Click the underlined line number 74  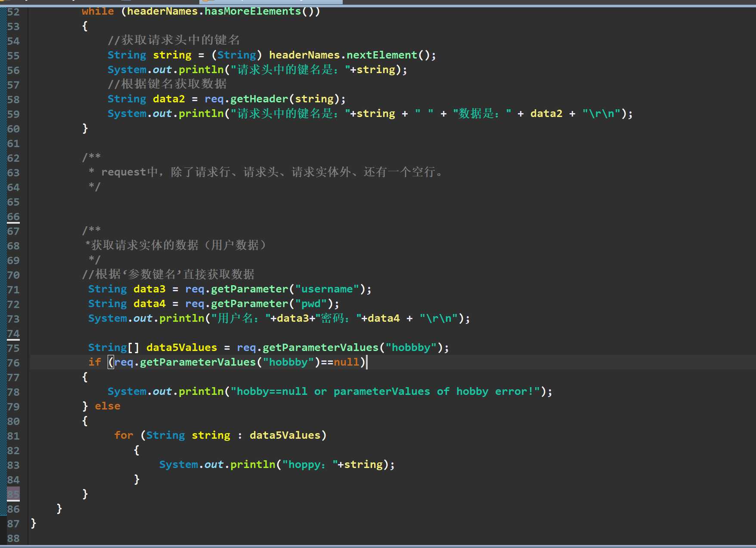pos(13,333)
